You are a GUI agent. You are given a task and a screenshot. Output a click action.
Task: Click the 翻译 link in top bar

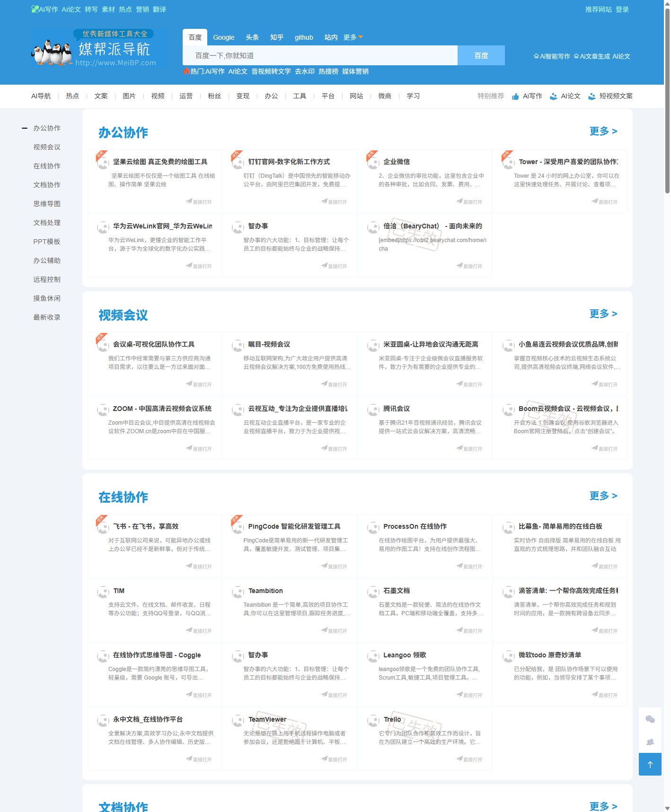click(x=159, y=9)
